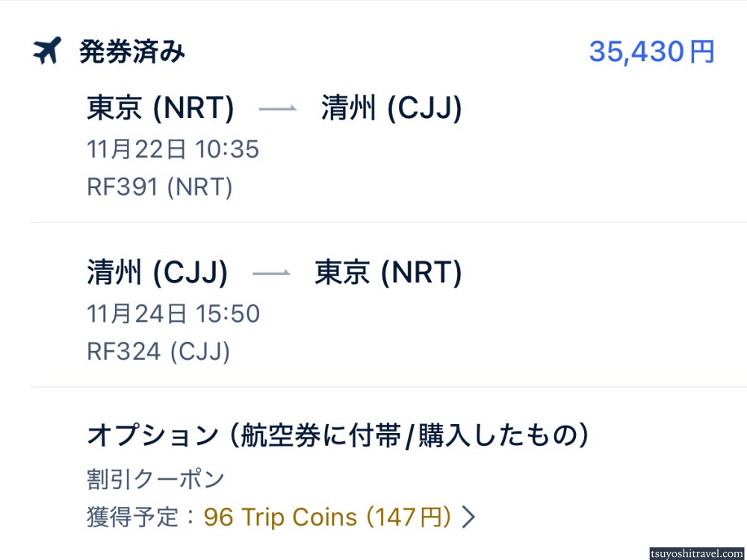This screenshot has width=747, height=560.
Task: Tap 東京 (NRT) destination of return flight
Action: pyautogui.click(x=388, y=273)
